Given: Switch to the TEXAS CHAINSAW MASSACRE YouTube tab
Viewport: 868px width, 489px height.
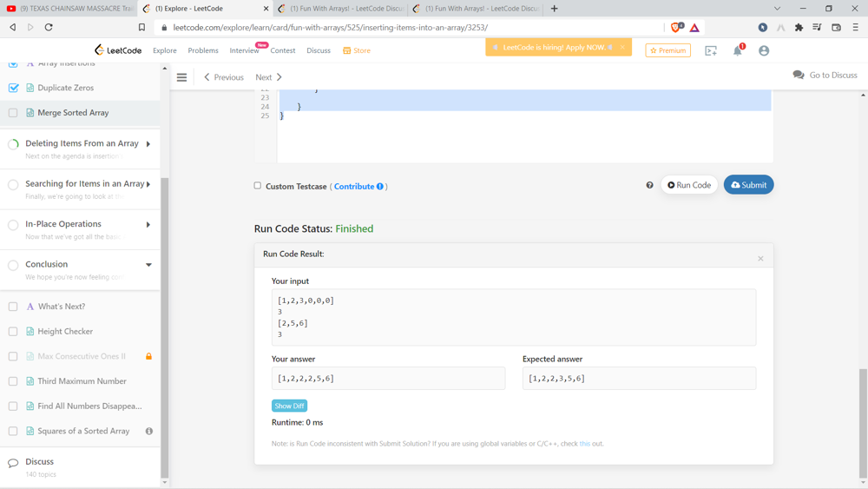Looking at the screenshot, I should [x=69, y=9].
